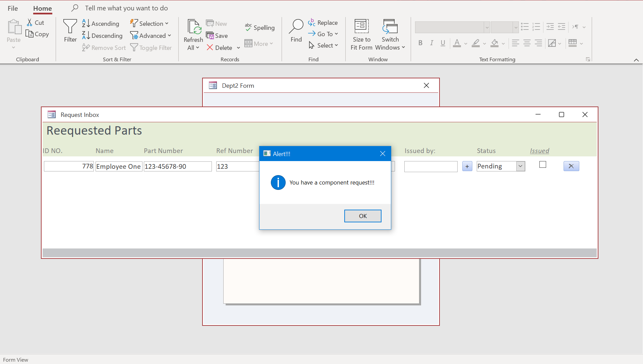The image size is (643, 364).
Task: Switch to the Home ribbon tab
Action: (43, 8)
